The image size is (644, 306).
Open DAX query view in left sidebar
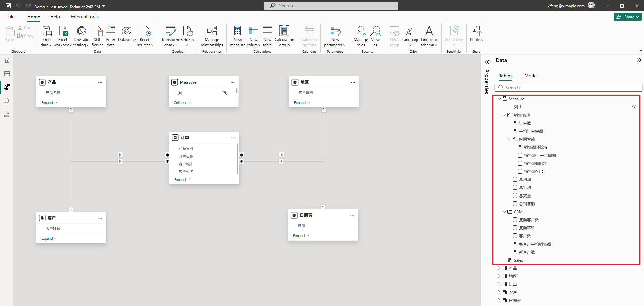7,101
